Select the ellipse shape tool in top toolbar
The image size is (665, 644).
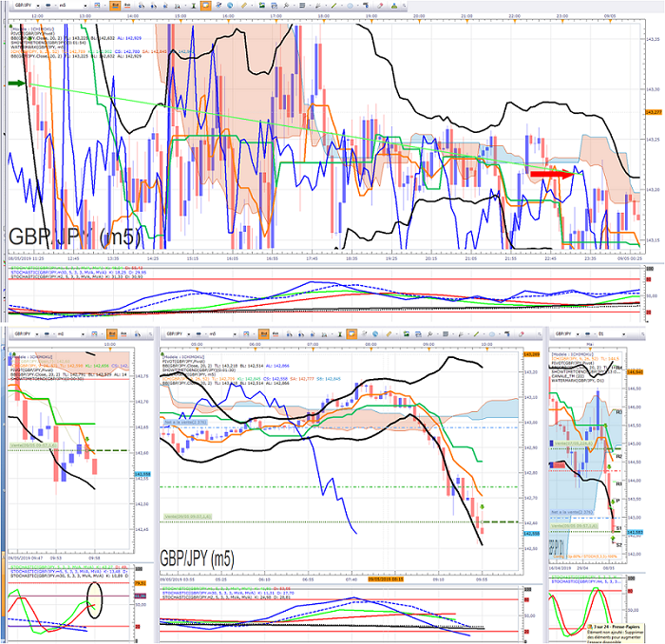[350, 6]
